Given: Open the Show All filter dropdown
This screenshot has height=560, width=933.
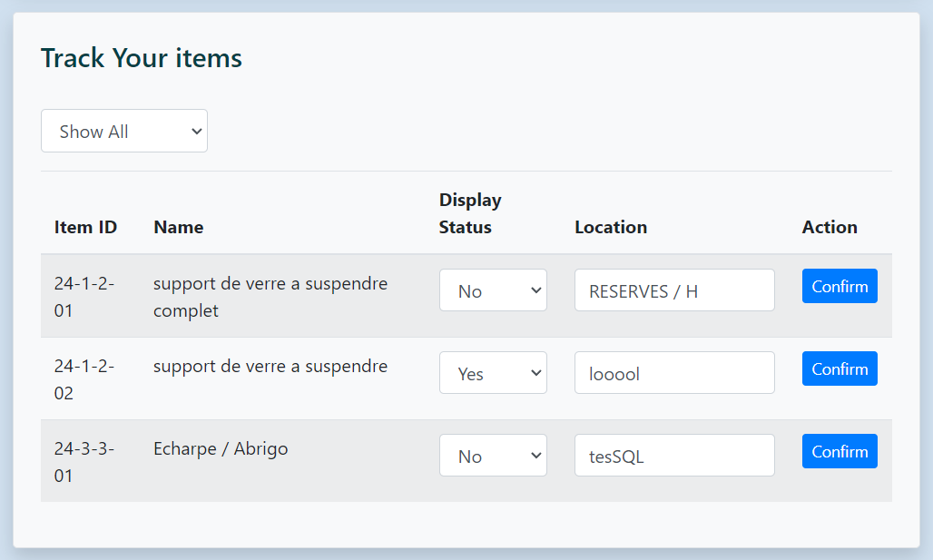Looking at the screenshot, I should tap(124, 132).
